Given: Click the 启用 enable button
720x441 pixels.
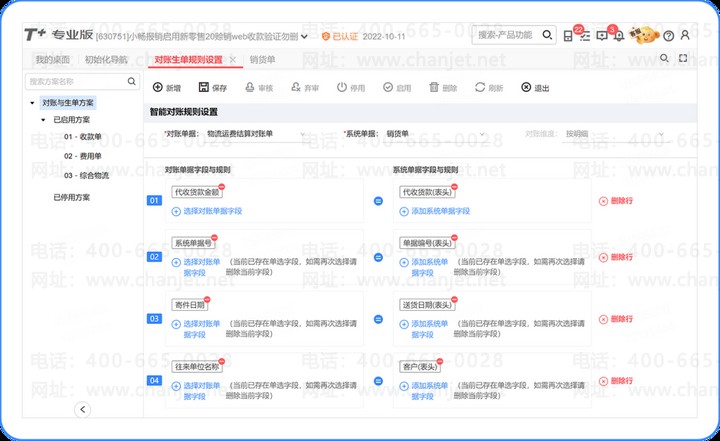Looking at the screenshot, I should pyautogui.click(x=397, y=87).
